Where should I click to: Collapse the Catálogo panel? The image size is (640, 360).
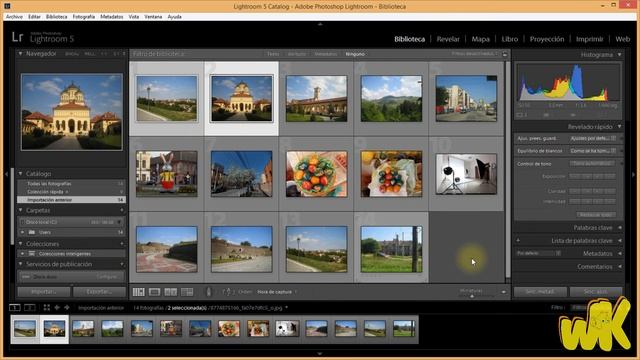point(20,173)
